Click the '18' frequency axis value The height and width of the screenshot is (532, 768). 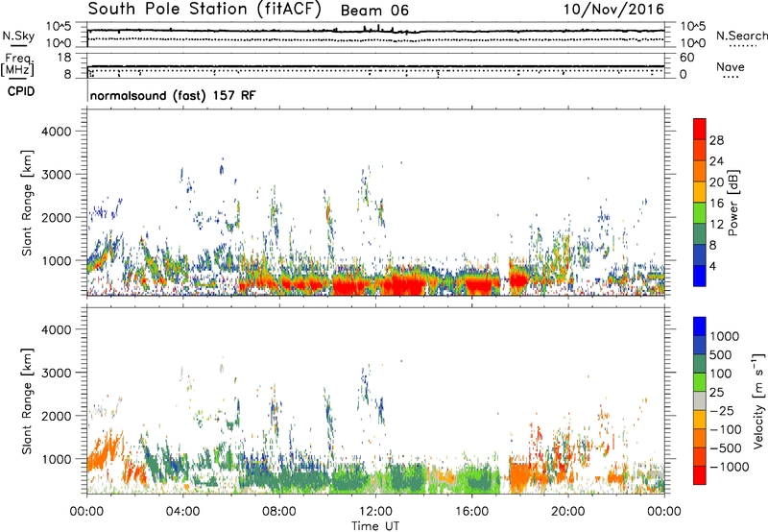click(x=64, y=58)
